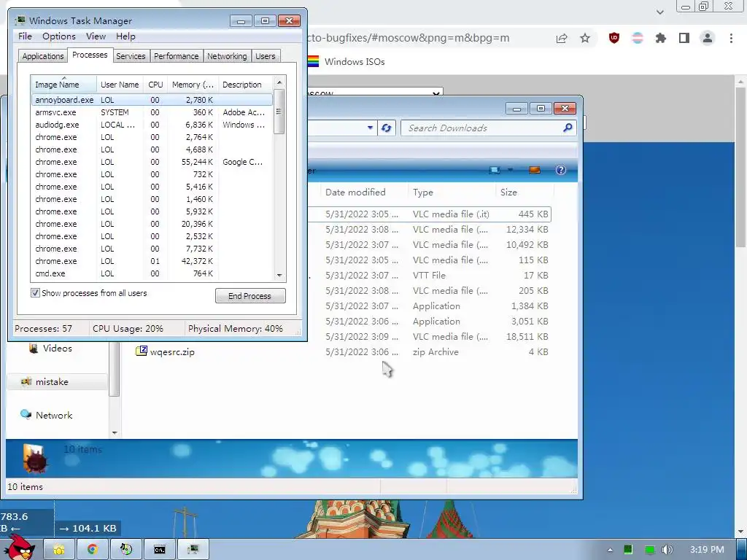Click the green network tray icon

[x=649, y=550]
